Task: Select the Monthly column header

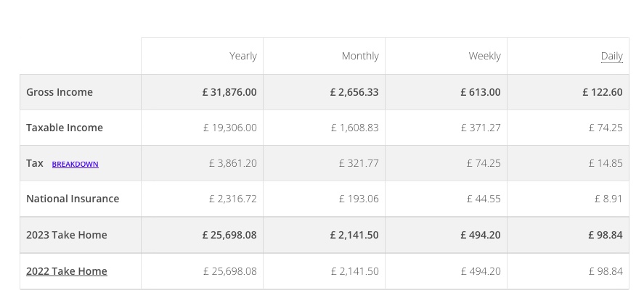Action: coord(360,56)
